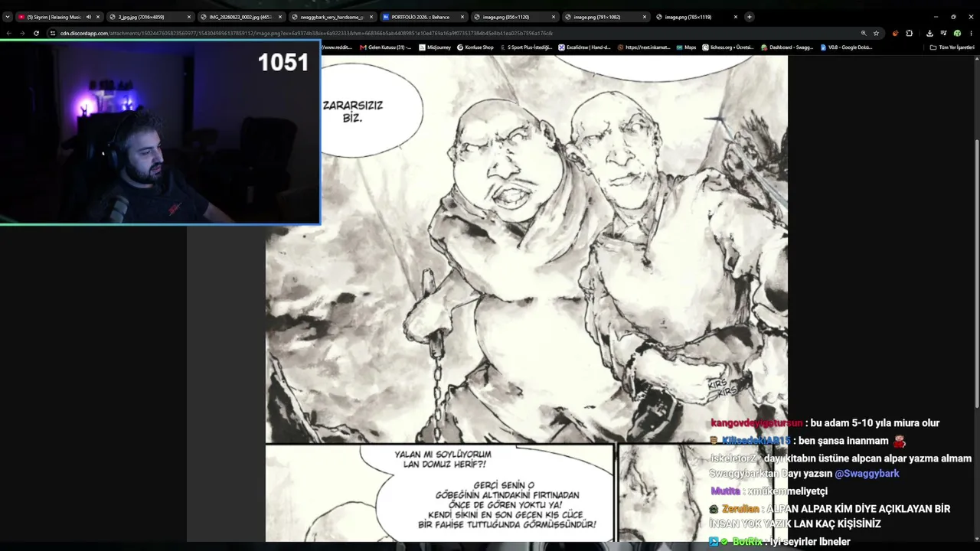This screenshot has height=551, width=980.
Task: Mute the Skyrim tab audio speaker icon
Action: tap(88, 17)
